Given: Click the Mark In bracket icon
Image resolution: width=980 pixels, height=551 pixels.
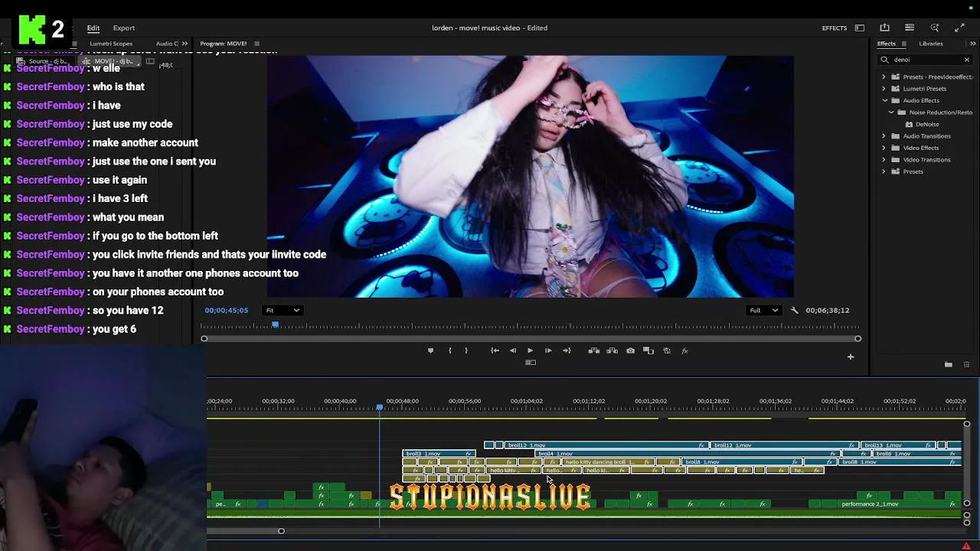Looking at the screenshot, I should click(x=449, y=350).
